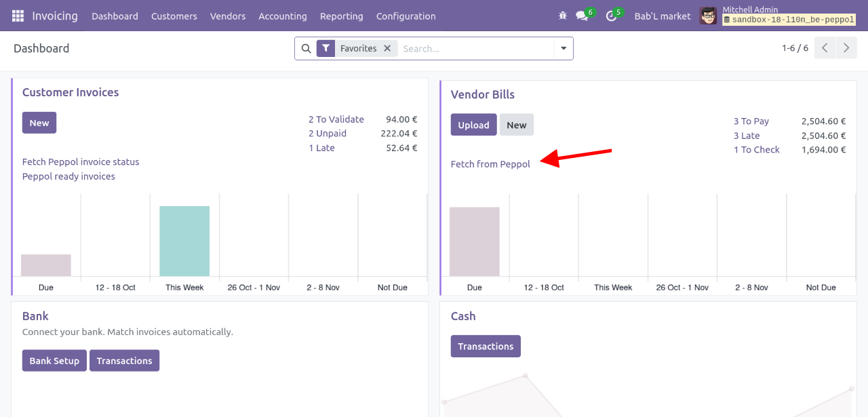Open the activities clock icon
The image size is (868, 417).
point(612,16)
